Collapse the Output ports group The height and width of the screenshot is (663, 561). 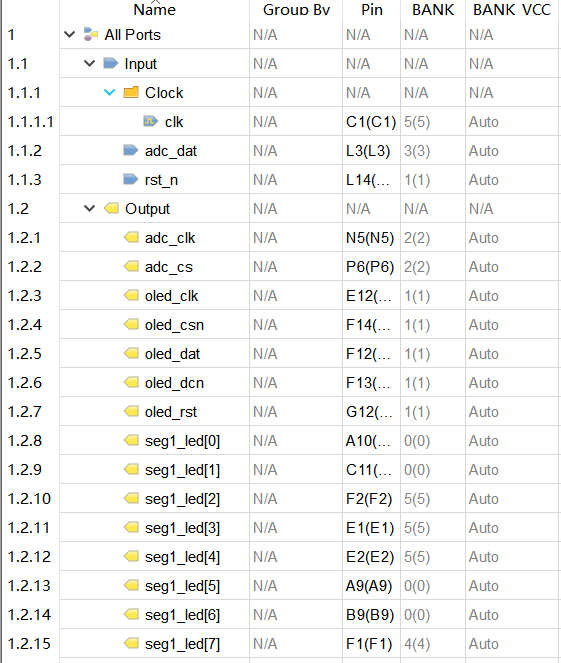pyautogui.click(x=90, y=208)
